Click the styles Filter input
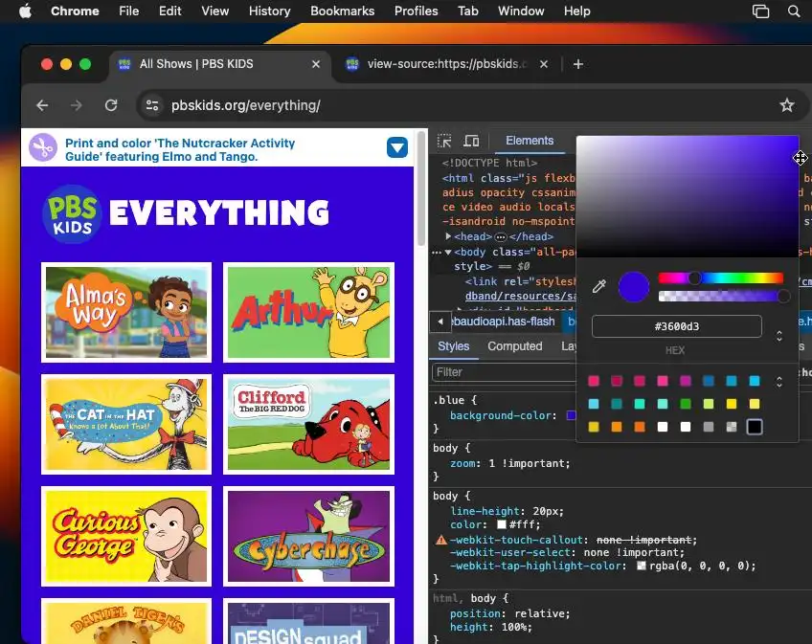 click(504, 372)
